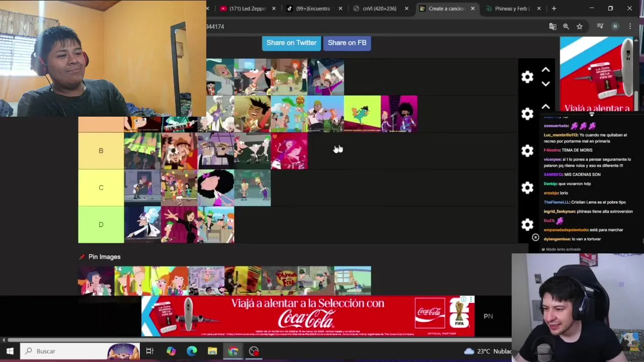The height and width of the screenshot is (362, 644).
Task: Switch to the cnVI (420×236) tab
Action: [x=379, y=9]
